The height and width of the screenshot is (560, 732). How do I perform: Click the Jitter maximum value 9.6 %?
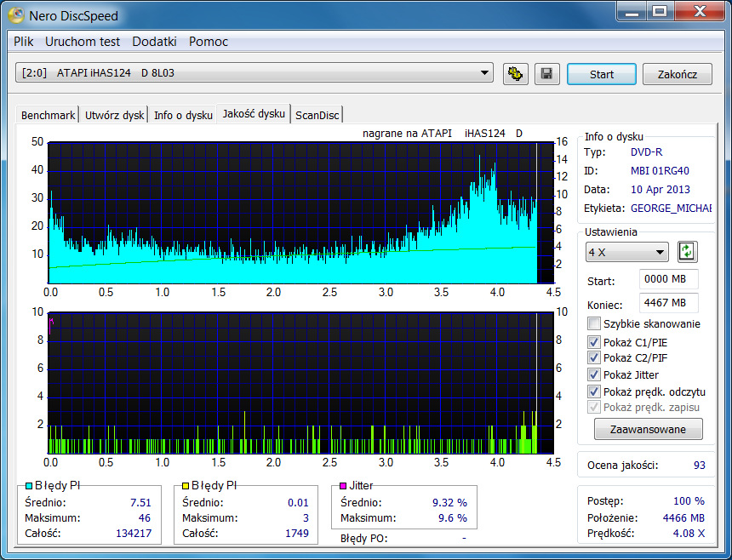pos(452,518)
